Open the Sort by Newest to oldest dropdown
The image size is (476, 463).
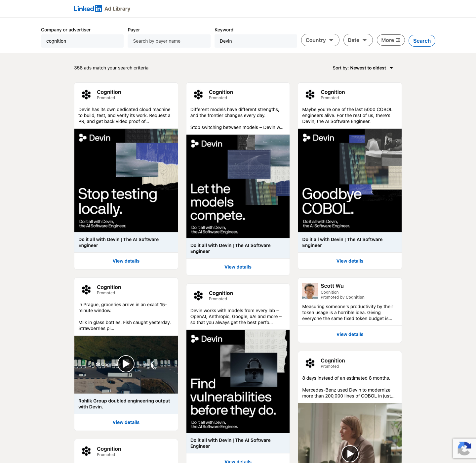363,68
